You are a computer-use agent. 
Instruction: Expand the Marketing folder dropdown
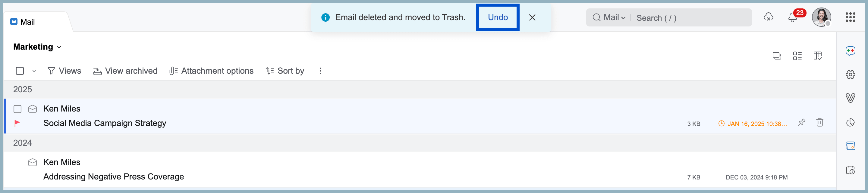pyautogui.click(x=37, y=47)
